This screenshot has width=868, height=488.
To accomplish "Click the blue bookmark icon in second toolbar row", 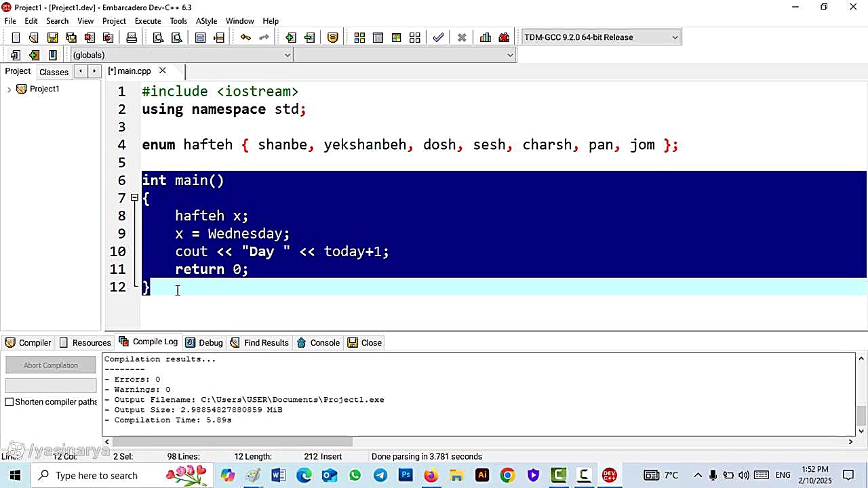I will tap(52, 55).
